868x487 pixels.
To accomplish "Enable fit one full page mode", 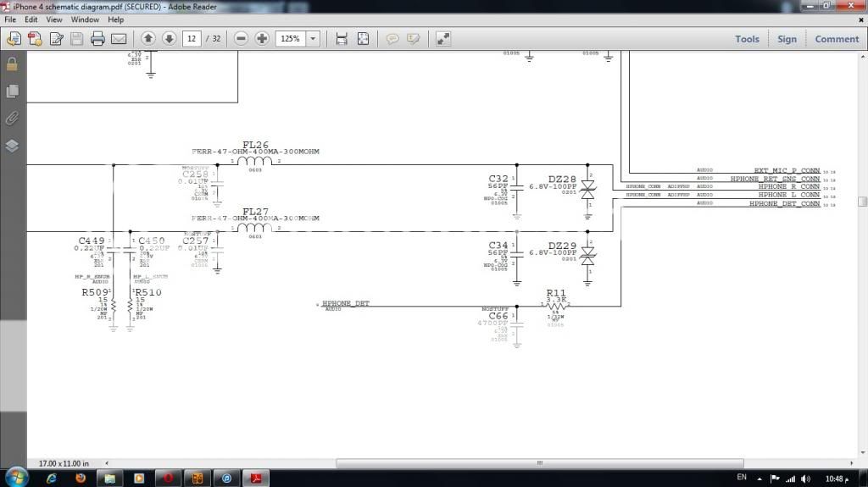I will tap(363, 39).
